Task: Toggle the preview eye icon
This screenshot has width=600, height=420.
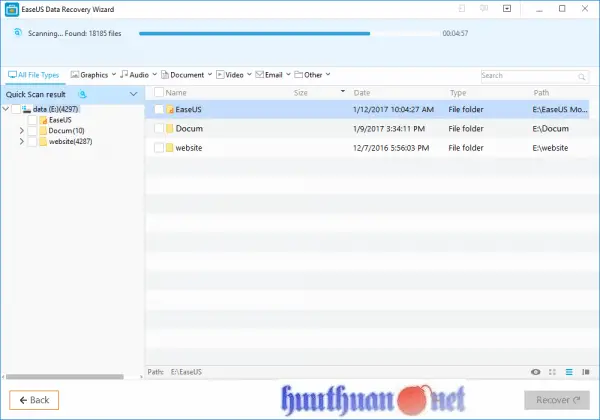Action: tap(536, 372)
